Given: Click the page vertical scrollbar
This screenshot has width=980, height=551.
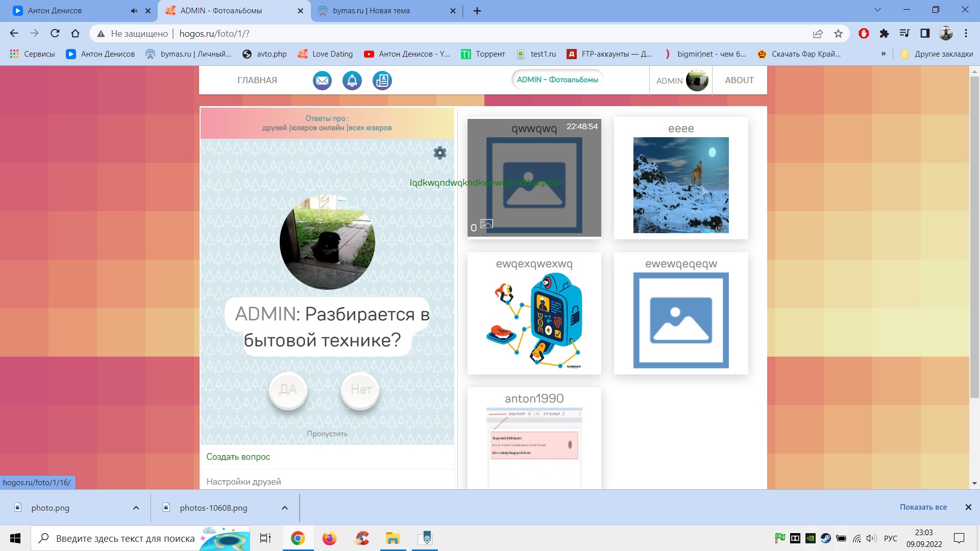Looking at the screenshot, I should click(x=974, y=235).
